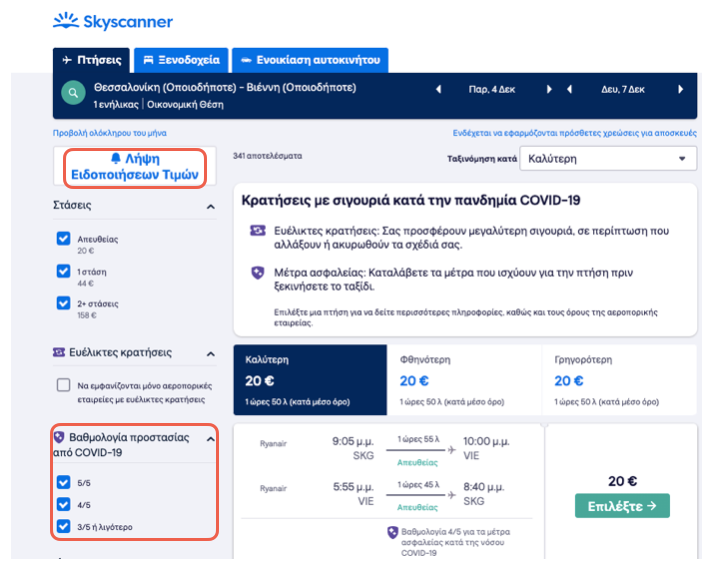This screenshot has height=566, width=703.
Task: Click Λήψη Ειδοποιήσεων Τιμών button
Action: point(135,166)
